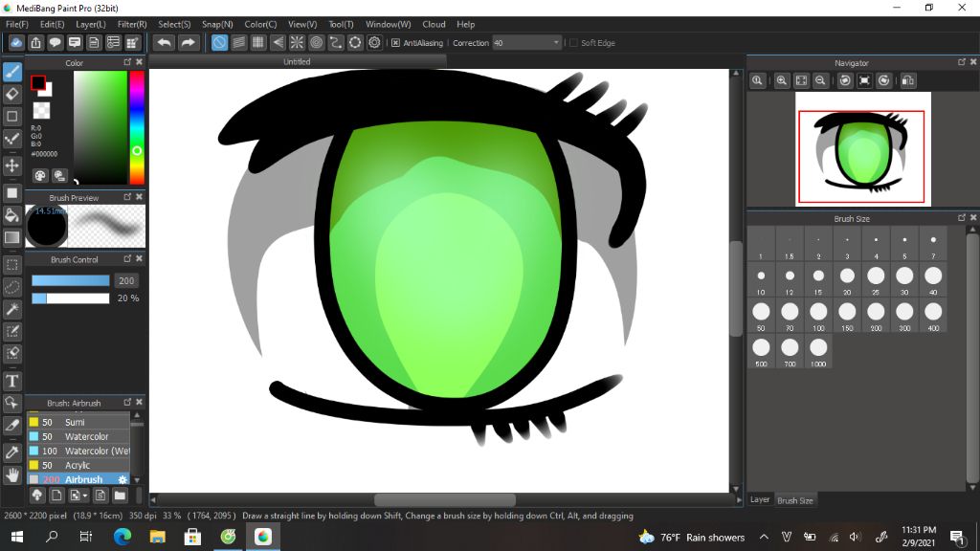Select the Watercolor brush from list
Image resolution: width=980 pixels, height=551 pixels.
click(86, 436)
